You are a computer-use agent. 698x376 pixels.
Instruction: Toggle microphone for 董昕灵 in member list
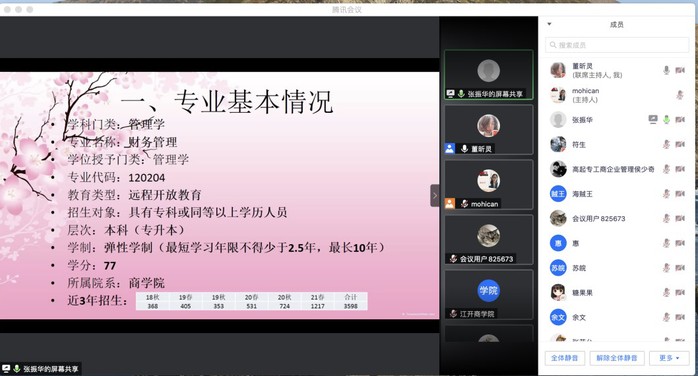(666, 70)
